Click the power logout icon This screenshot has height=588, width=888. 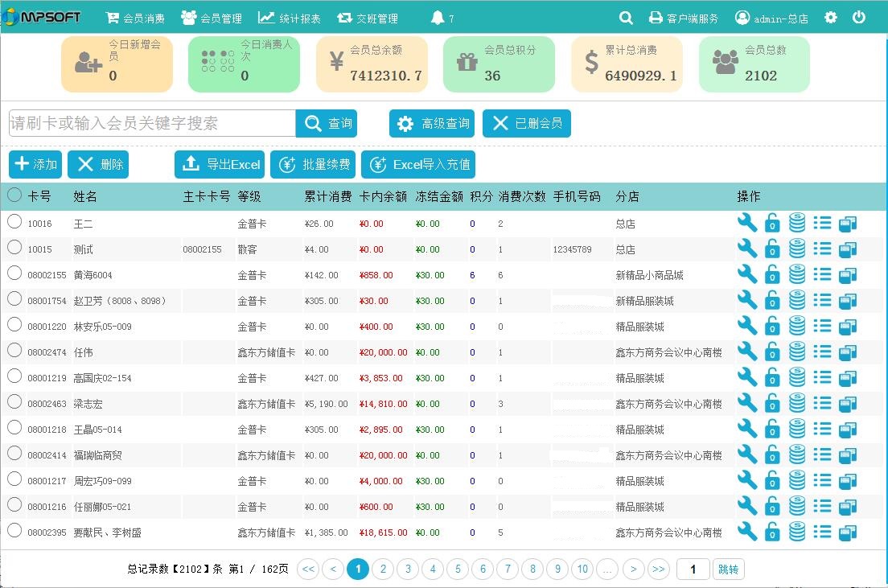coord(859,18)
